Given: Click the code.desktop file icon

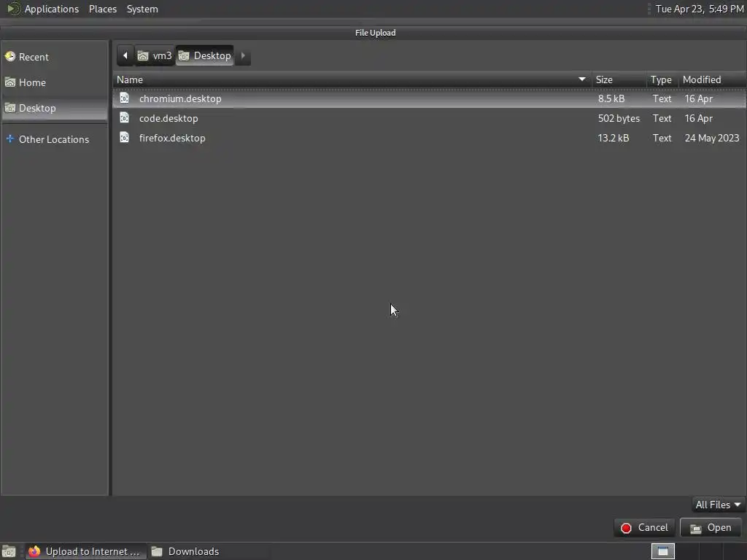Looking at the screenshot, I should 124,117.
